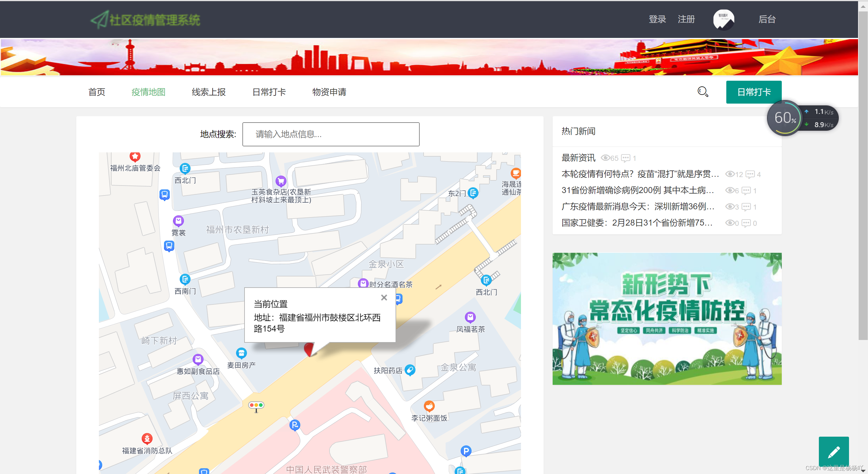Click the traffic light map icon
The image size is (868, 474).
(256, 405)
